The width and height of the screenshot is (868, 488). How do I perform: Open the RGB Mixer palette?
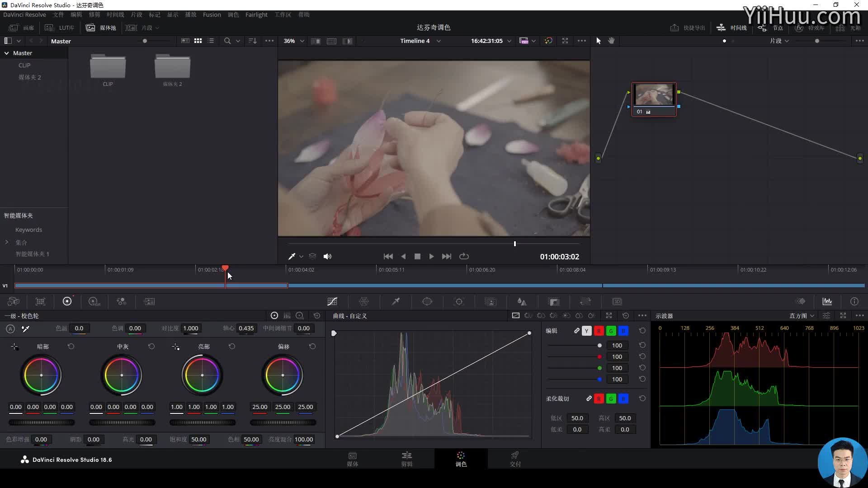pos(122,301)
